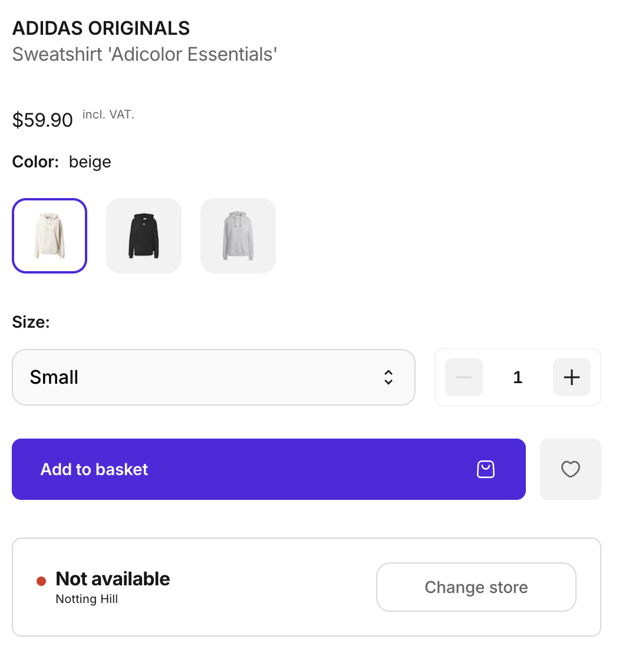Add the sweatshirt to your wishlist heart
Image resolution: width=619 pixels, height=672 pixels.
click(x=570, y=469)
